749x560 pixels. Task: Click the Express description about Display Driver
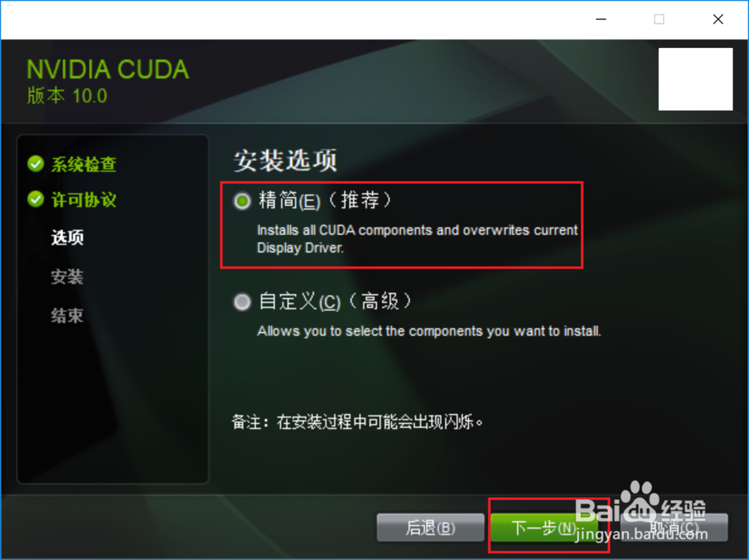(417, 239)
